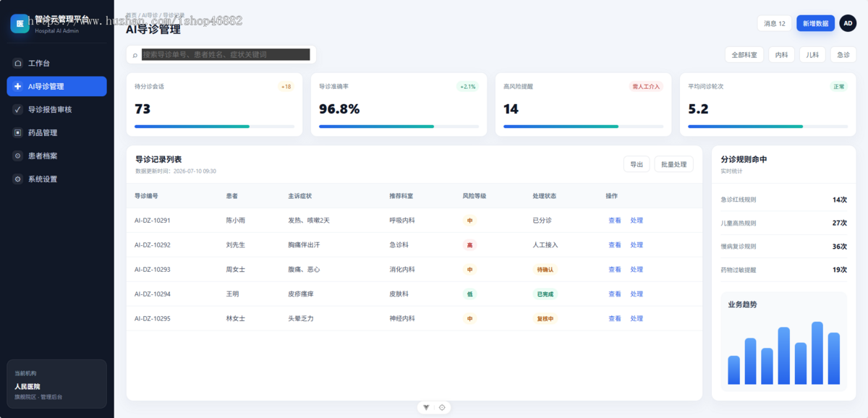Click the tallest bar in 业务趋势 chart
The image size is (868, 418).
click(817, 353)
